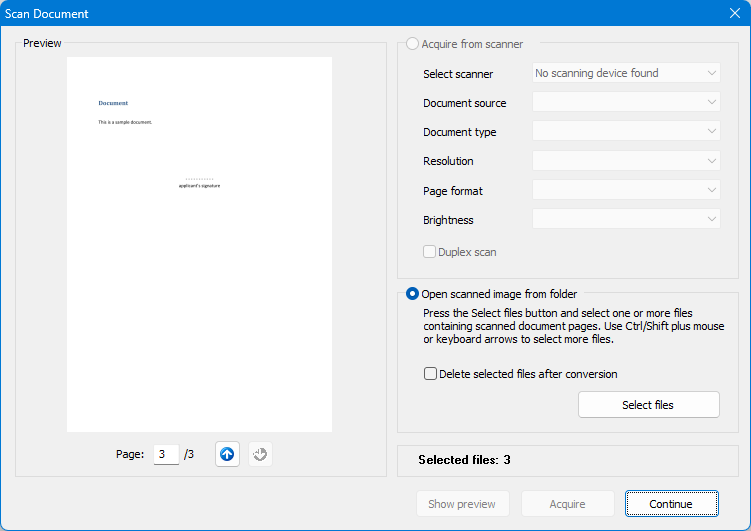Toggle the Duplex scan checkbox
The width and height of the screenshot is (751, 531).
(x=430, y=252)
